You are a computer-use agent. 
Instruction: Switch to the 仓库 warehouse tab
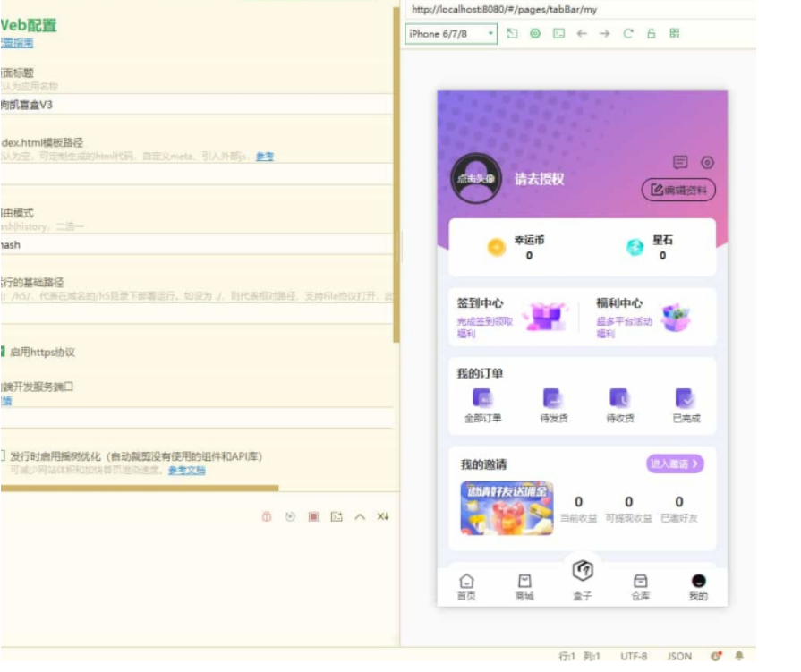tap(640, 587)
